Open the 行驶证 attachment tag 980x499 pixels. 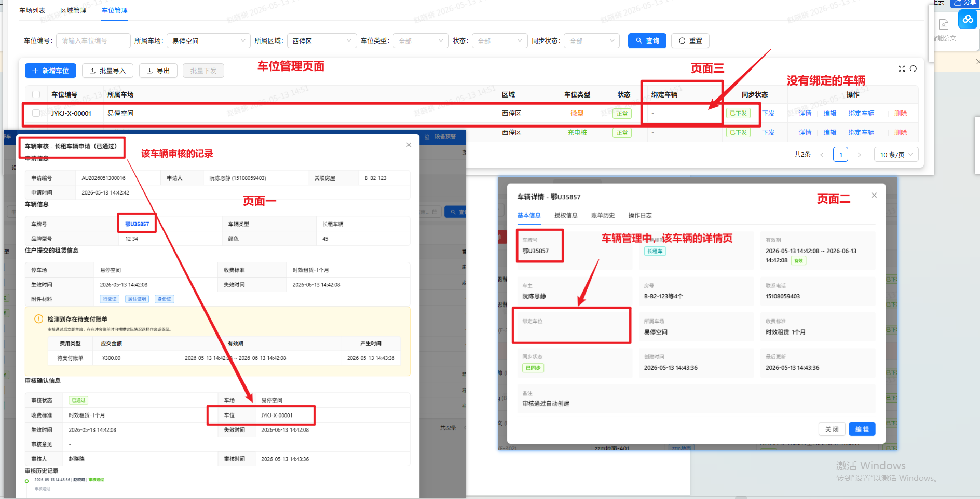coord(110,299)
